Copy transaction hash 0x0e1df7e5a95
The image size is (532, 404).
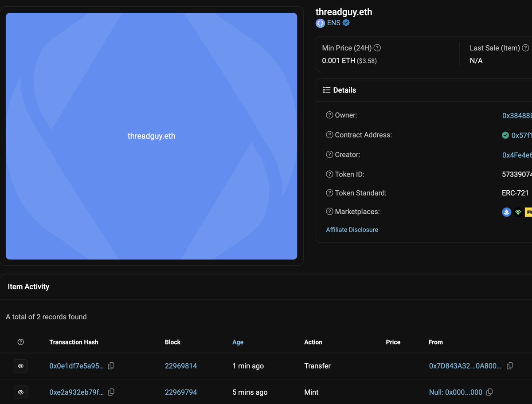[x=111, y=366]
